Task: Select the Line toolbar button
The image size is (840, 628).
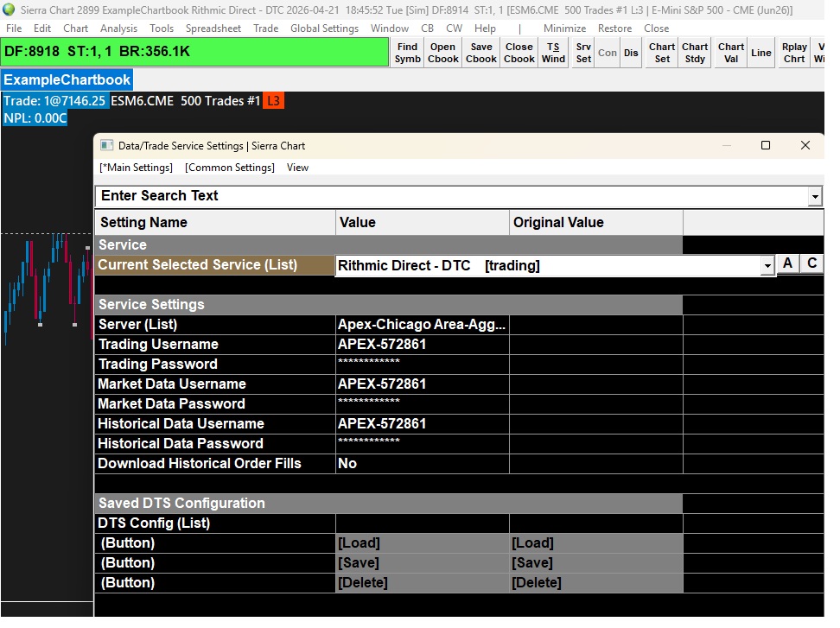Action: coord(760,53)
